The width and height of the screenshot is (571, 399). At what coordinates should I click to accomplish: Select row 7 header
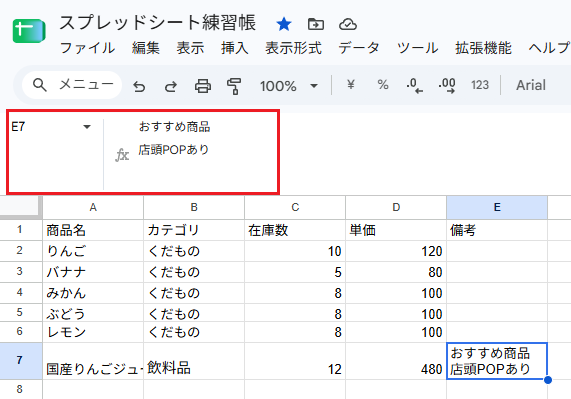tap(21, 360)
